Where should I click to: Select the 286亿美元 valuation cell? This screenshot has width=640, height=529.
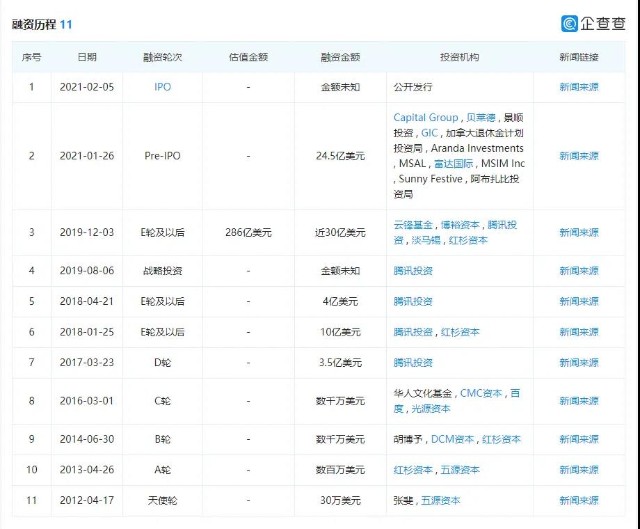[x=248, y=233]
